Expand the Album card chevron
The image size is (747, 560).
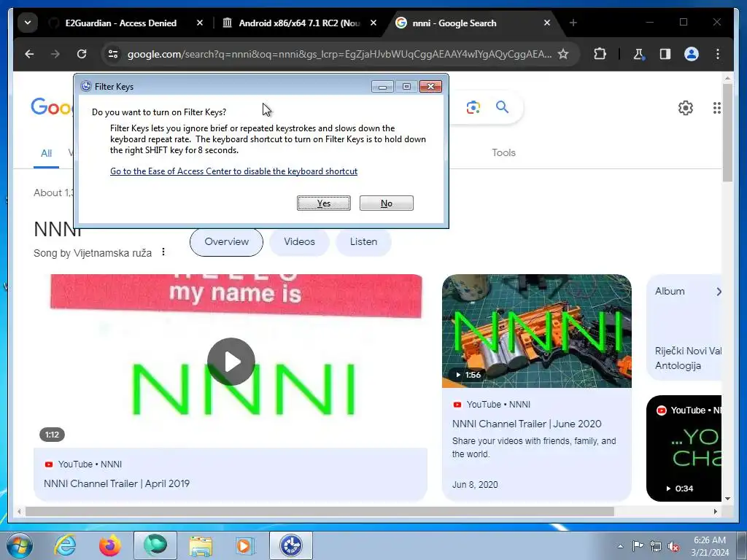719,292
